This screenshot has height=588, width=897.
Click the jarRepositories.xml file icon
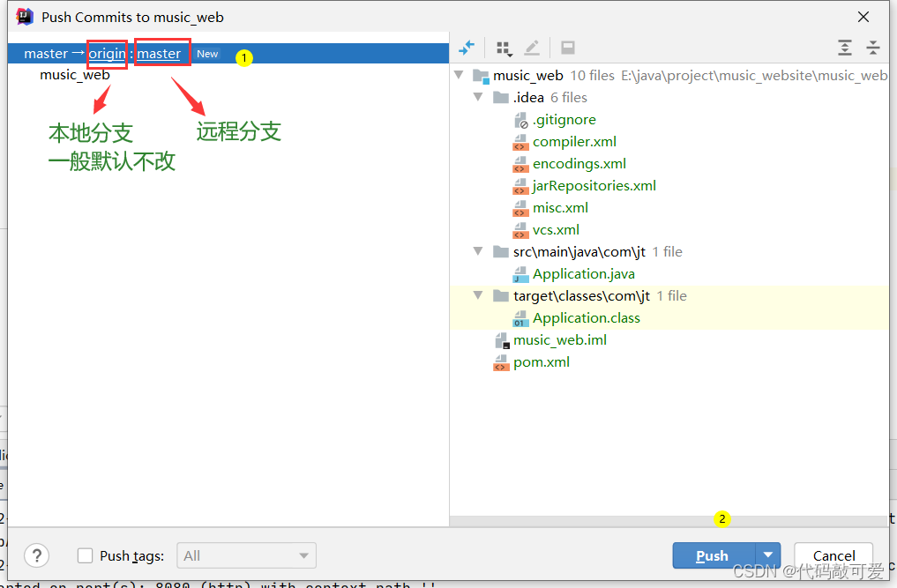(520, 186)
